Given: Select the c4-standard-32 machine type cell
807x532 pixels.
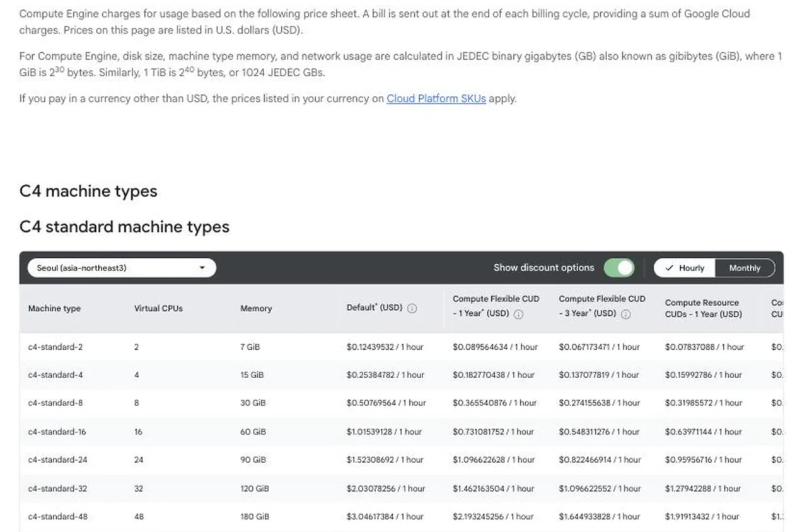Looking at the screenshot, I should [57, 489].
